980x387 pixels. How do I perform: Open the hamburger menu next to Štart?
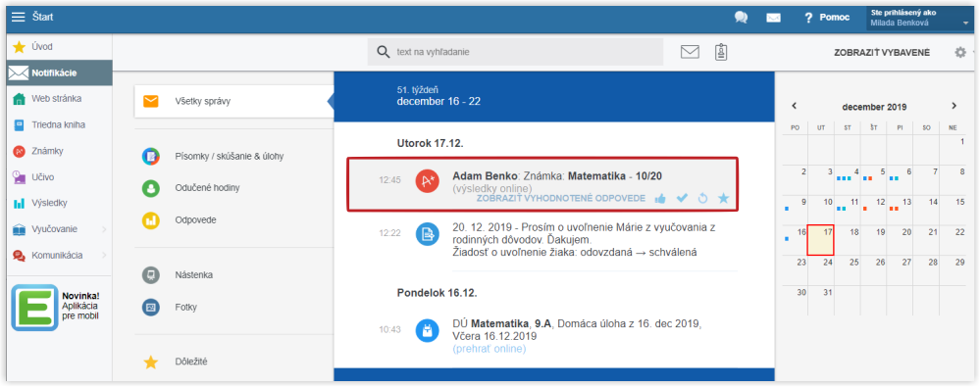click(x=19, y=17)
